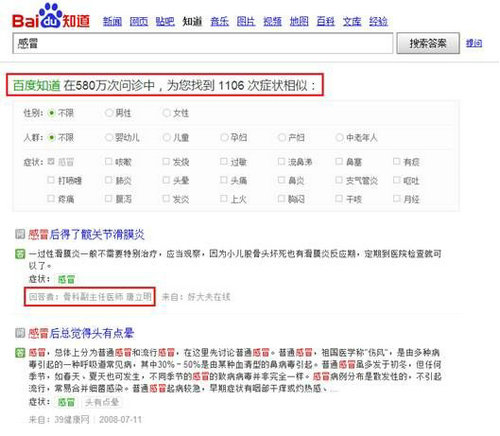
Task: Select the 女性 gender radio button
Action: coord(166,113)
